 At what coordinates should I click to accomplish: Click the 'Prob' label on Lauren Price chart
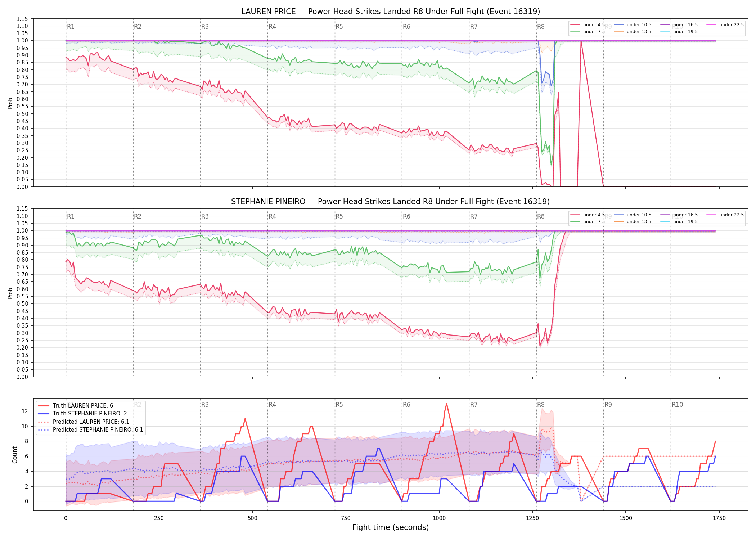pyautogui.click(x=10, y=103)
